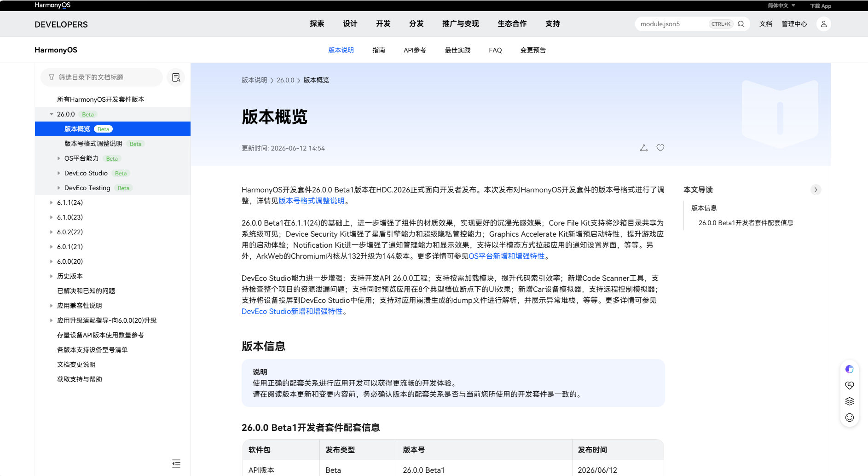
Task: Click the 下载 App link
Action: click(821, 6)
